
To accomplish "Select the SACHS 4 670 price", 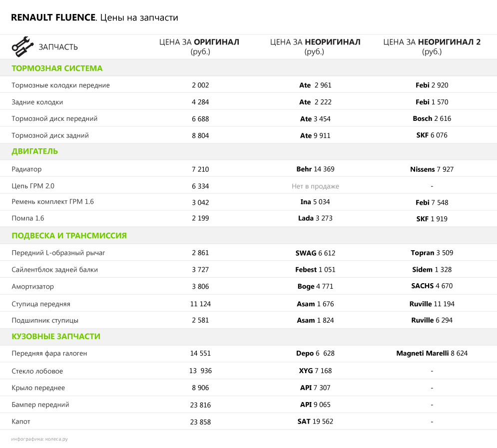I will coord(432,286).
